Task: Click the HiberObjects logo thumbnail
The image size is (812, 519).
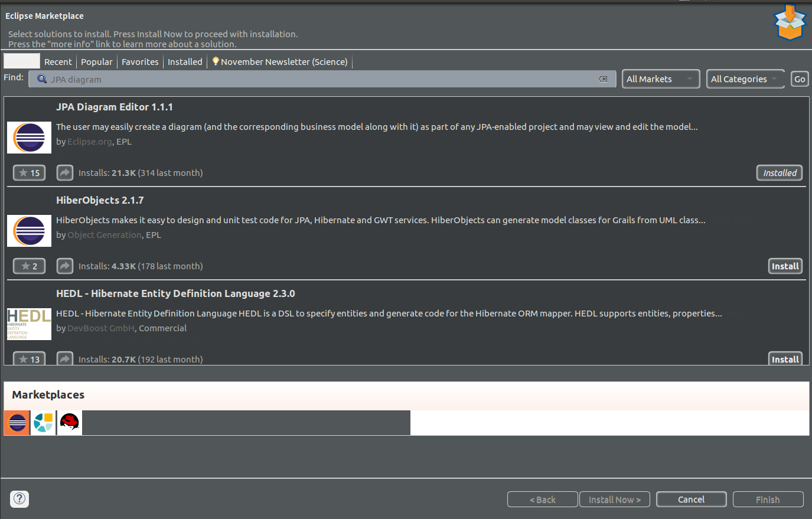Action: (29, 231)
